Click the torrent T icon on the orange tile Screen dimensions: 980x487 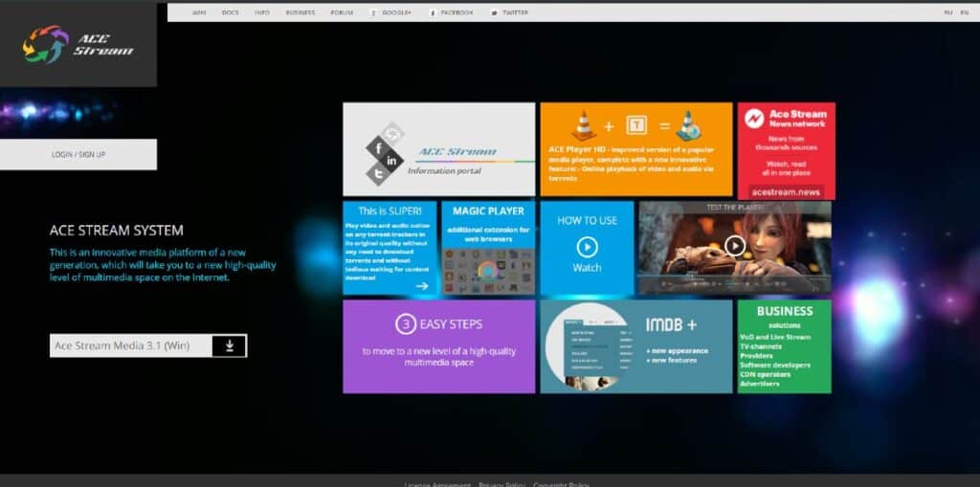pos(636,125)
